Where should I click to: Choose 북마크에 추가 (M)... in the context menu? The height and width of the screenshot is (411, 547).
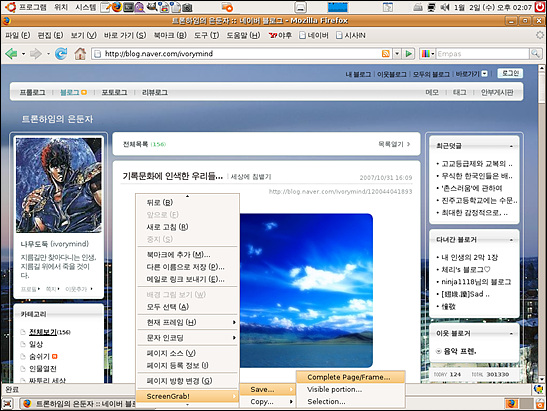187,255
